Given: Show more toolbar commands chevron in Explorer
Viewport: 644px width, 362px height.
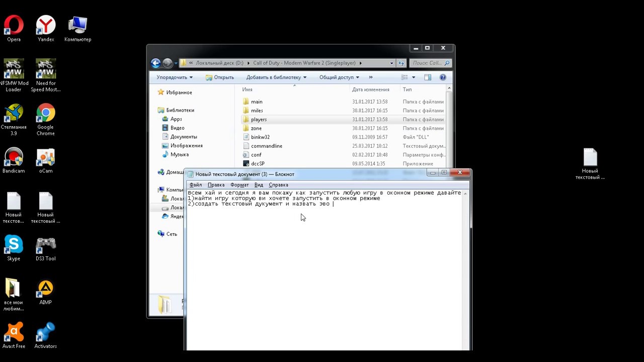Looking at the screenshot, I should point(371,77).
